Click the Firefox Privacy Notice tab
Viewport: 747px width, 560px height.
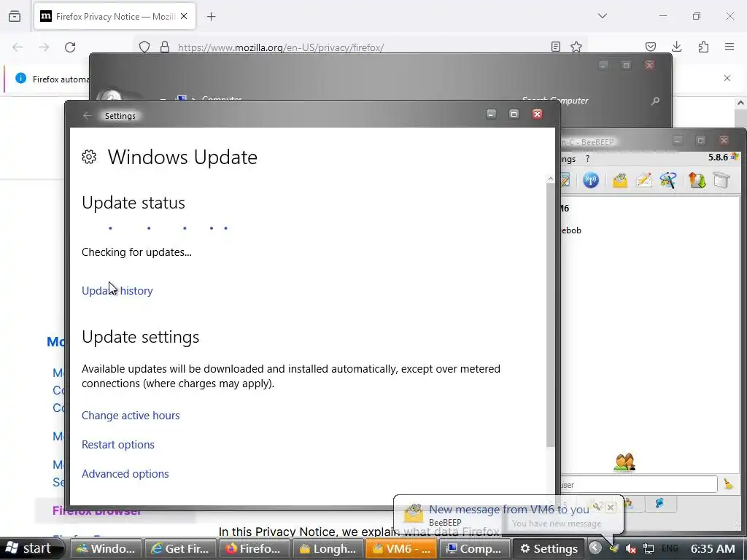(115, 17)
